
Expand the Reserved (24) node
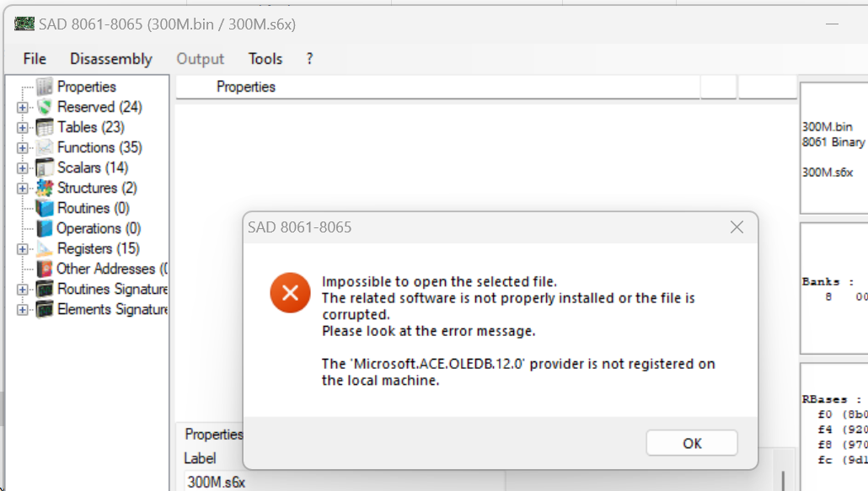coord(22,108)
